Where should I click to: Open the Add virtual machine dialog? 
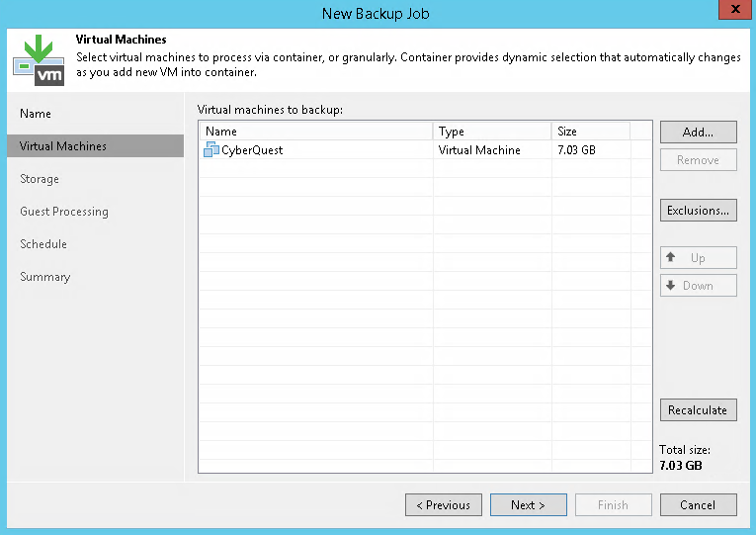[x=698, y=132]
